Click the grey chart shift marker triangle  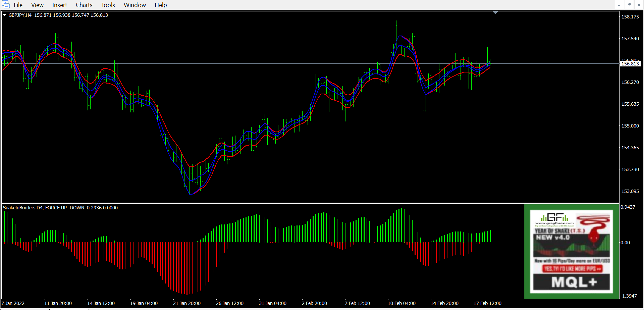[x=495, y=13]
